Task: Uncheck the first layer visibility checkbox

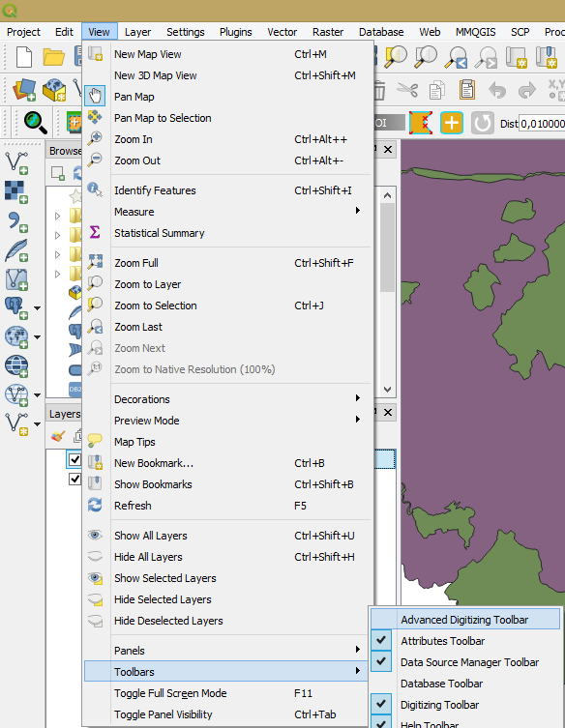Action: pyautogui.click(x=74, y=459)
